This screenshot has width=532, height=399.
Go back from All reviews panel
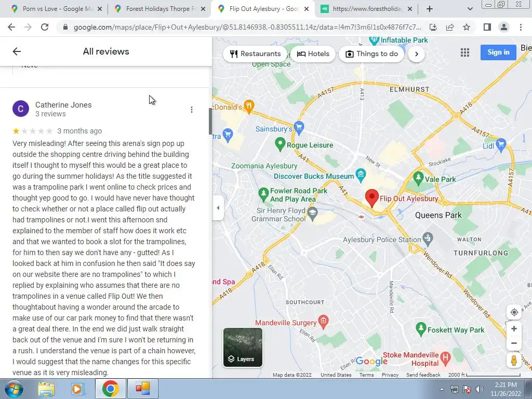pyautogui.click(x=17, y=51)
